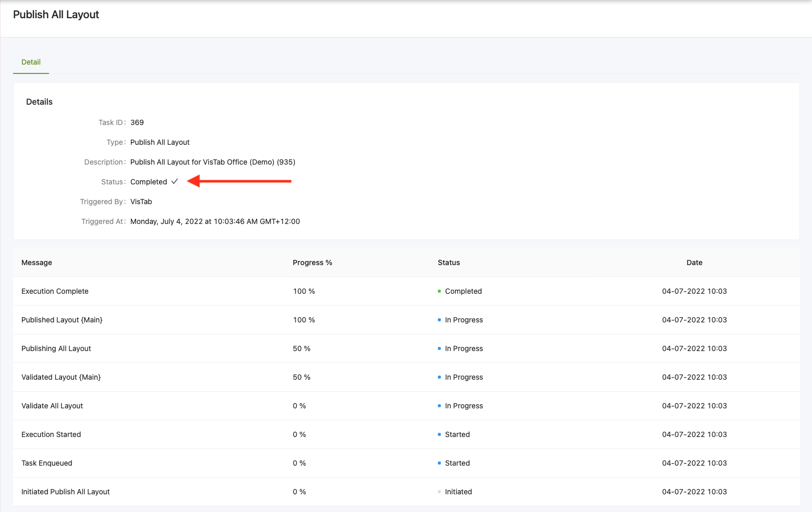812x512 pixels.
Task: Select the Status column header
Action: click(449, 263)
